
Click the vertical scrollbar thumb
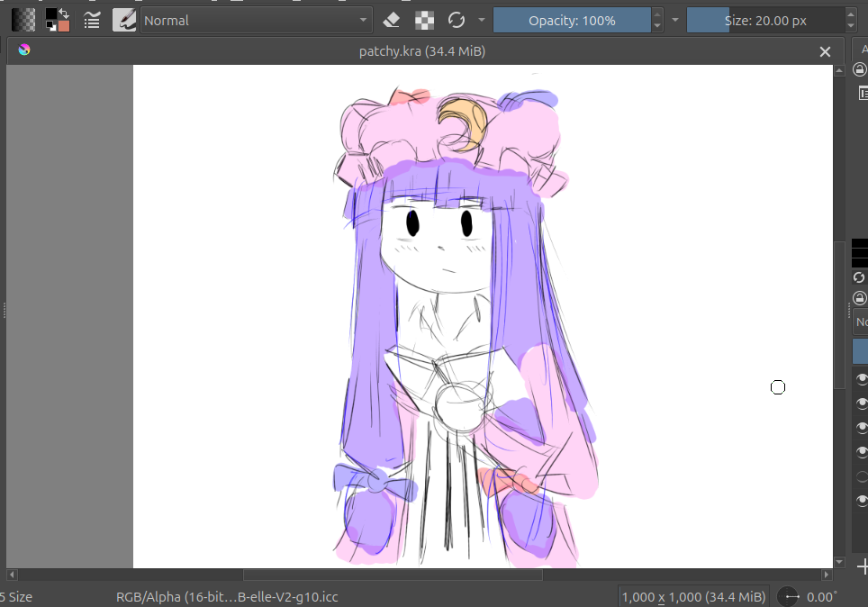(839, 314)
